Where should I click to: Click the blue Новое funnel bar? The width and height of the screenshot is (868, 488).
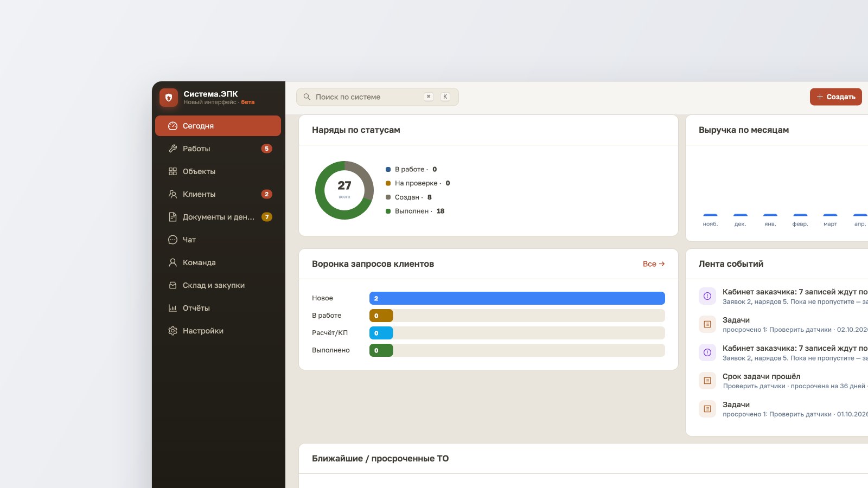[x=517, y=298]
